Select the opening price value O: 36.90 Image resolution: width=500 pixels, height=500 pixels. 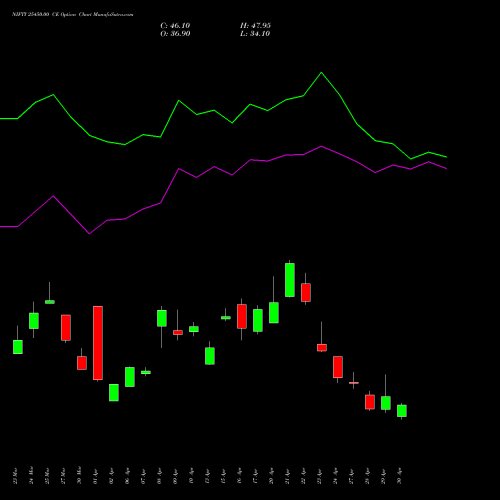(x=175, y=34)
